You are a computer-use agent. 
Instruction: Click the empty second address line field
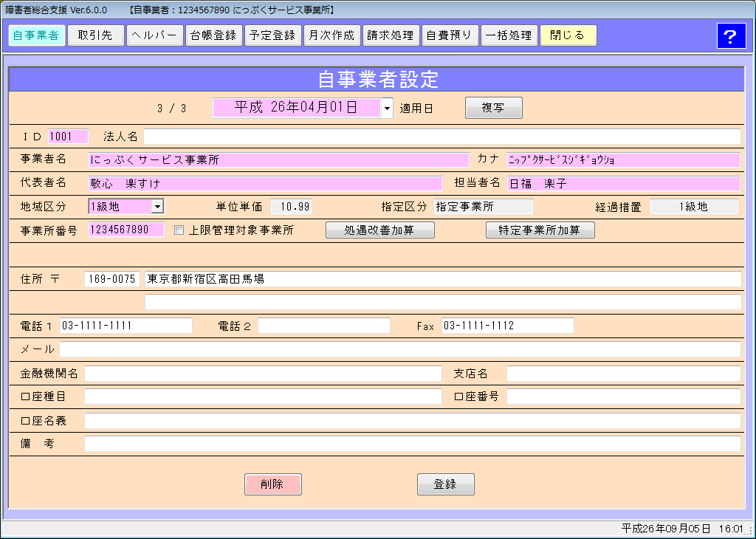[x=443, y=302]
